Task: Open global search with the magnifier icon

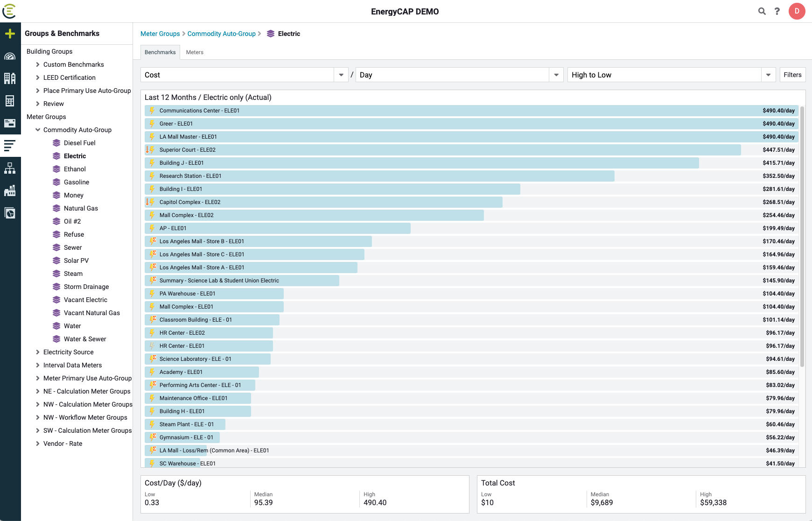Action: click(762, 11)
